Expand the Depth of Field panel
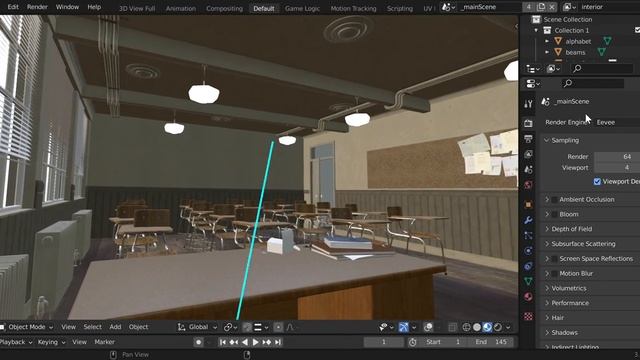This screenshot has height=360, width=640. [547, 229]
